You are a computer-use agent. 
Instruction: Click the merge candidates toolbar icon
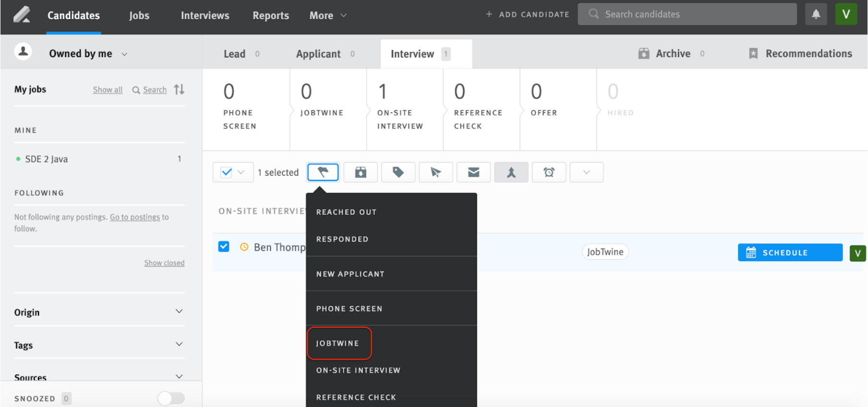click(511, 172)
